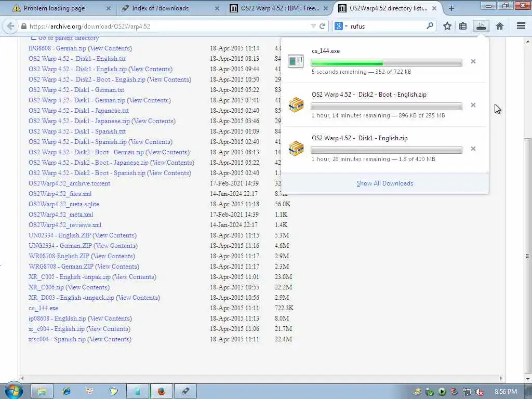Viewport: 532px width, 399px height.
Task: Click the search magnifier icon
Action: pos(430,26)
